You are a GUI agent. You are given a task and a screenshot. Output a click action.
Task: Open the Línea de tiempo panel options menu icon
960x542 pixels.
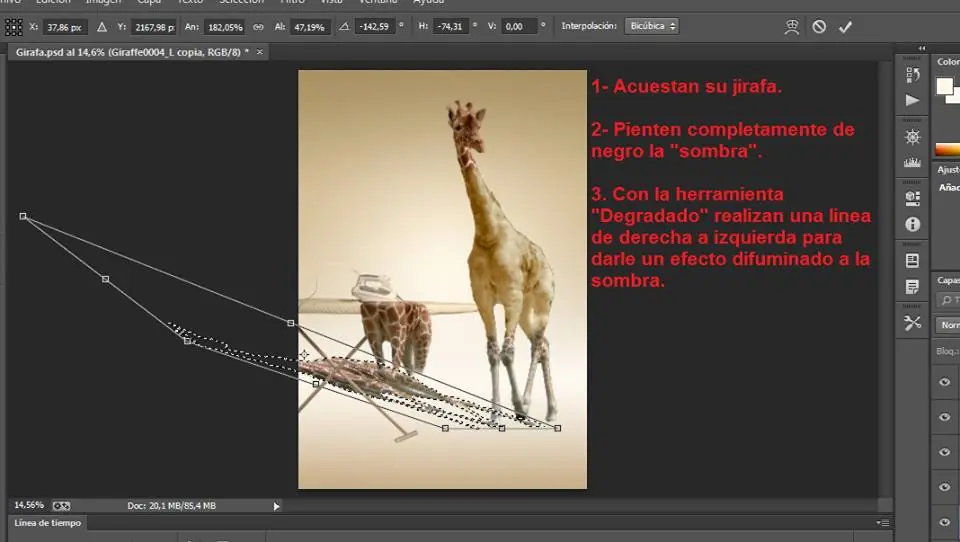[883, 523]
